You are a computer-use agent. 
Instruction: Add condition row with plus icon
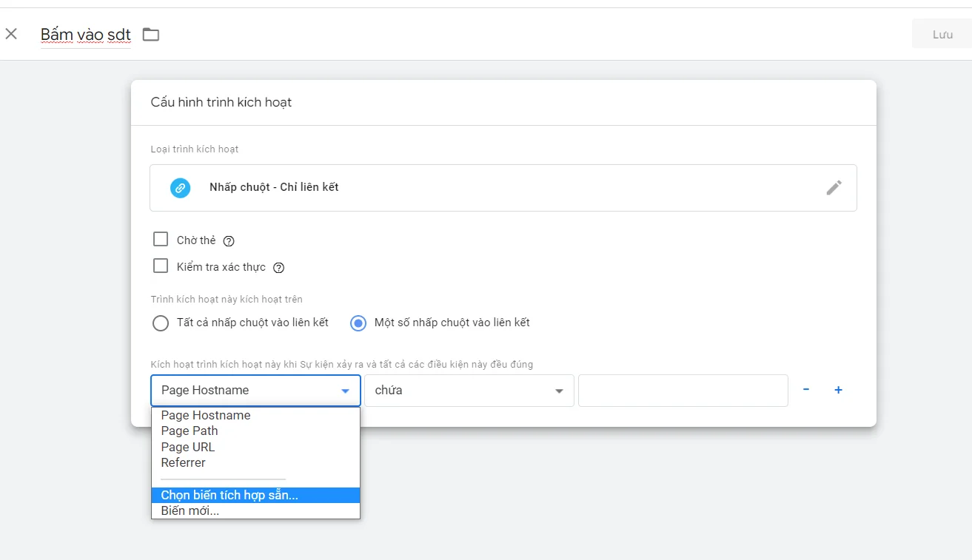tap(838, 390)
